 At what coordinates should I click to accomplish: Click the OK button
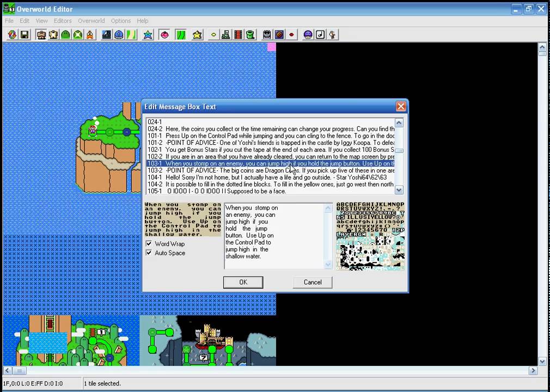(x=243, y=282)
